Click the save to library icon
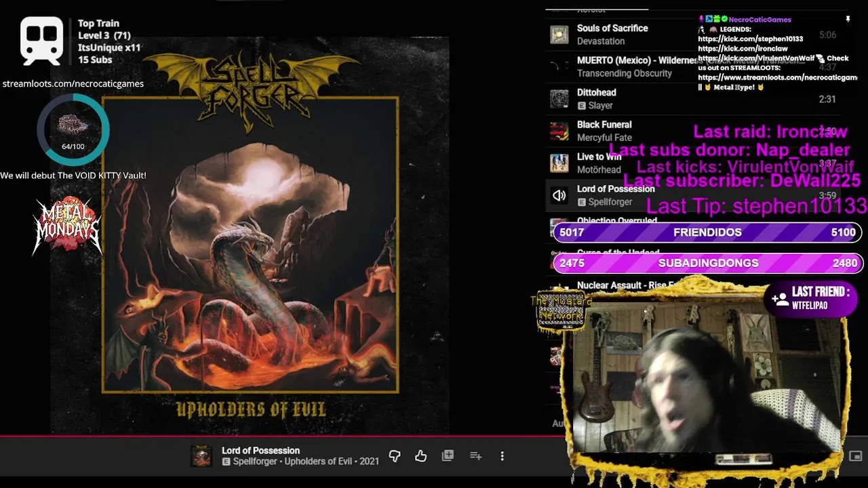Screen dimensions: 868x488 [x=448, y=456]
